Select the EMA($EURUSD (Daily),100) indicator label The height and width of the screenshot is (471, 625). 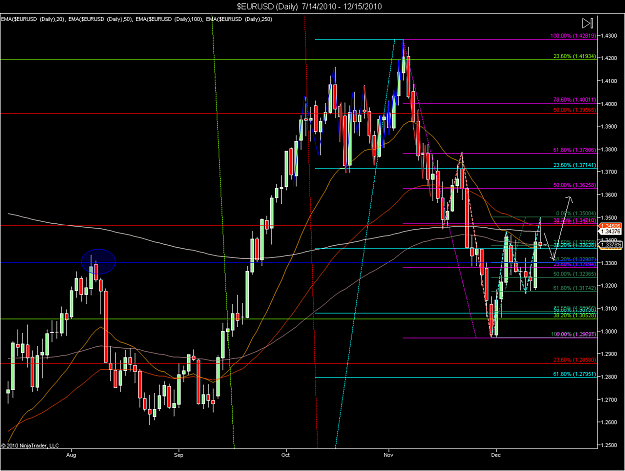point(169,19)
